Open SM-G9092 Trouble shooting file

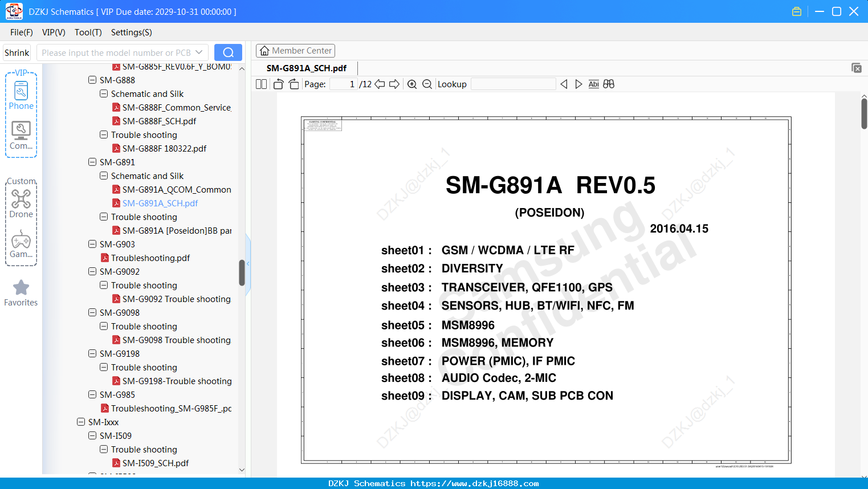171,299
